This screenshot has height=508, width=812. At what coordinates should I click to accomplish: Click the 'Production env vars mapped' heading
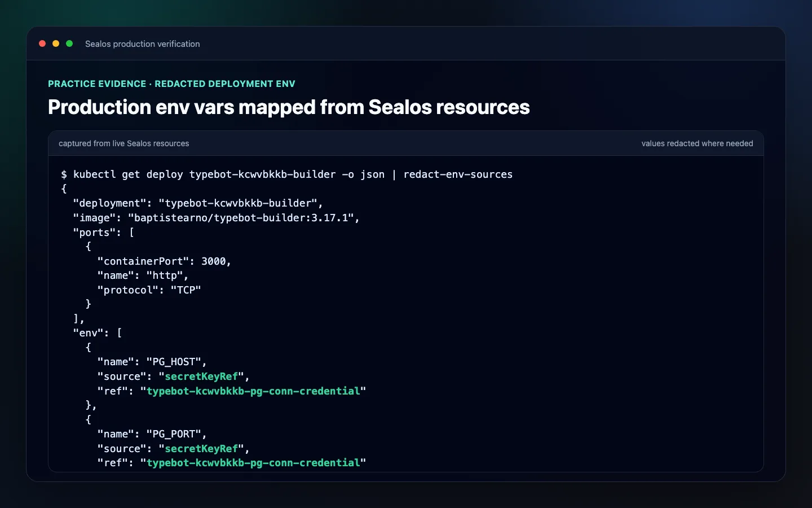(289, 107)
